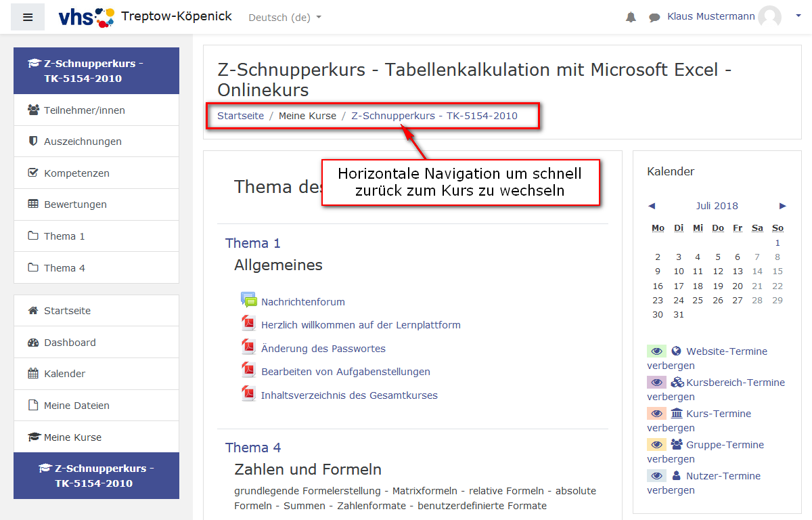Screen dimensions: 812x520
Task: Open Inhaltsverzeichnis des Gesamtkurses document
Action: [x=349, y=395]
